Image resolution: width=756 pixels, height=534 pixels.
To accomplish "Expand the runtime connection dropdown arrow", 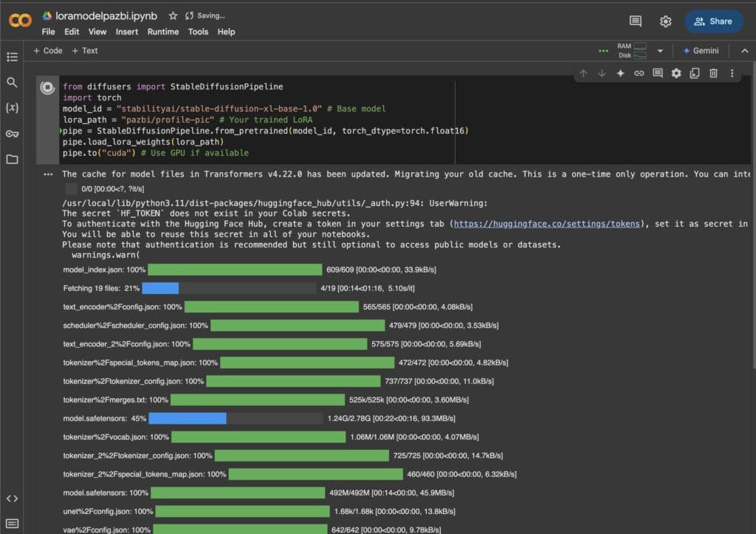I will (x=660, y=51).
